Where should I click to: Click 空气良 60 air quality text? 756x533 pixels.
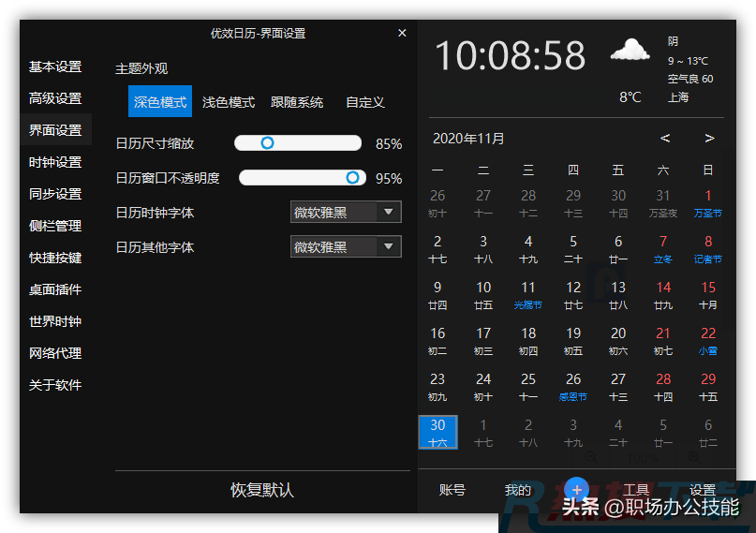point(689,79)
